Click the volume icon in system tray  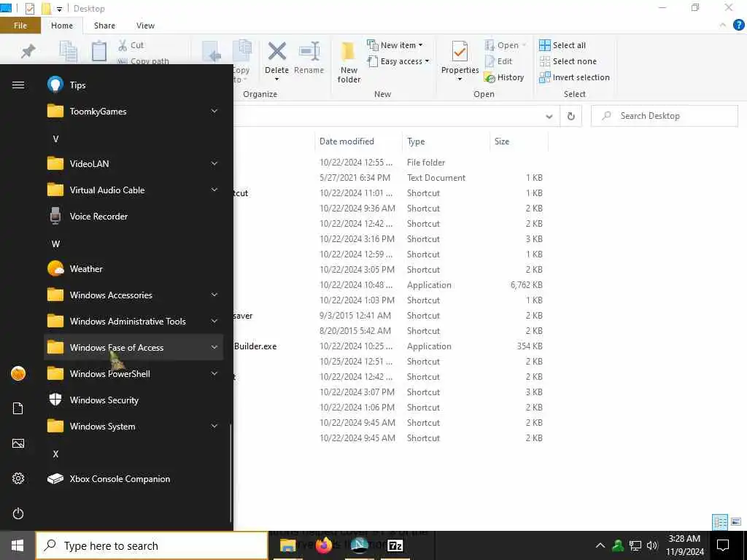[652, 545]
